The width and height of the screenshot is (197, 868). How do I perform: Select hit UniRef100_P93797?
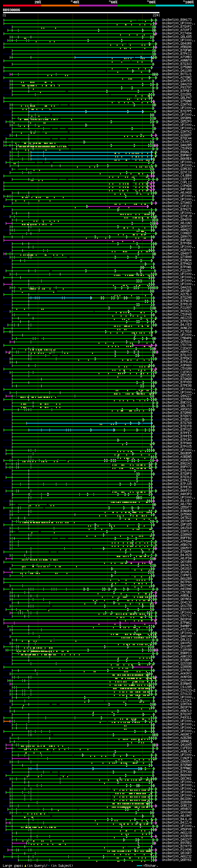176,88
